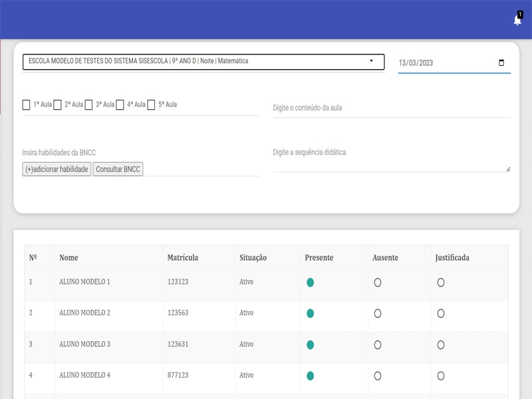Select Justificada for ALUNO MODELO 1
Image resolution: width=532 pixels, height=399 pixels.
point(441,283)
